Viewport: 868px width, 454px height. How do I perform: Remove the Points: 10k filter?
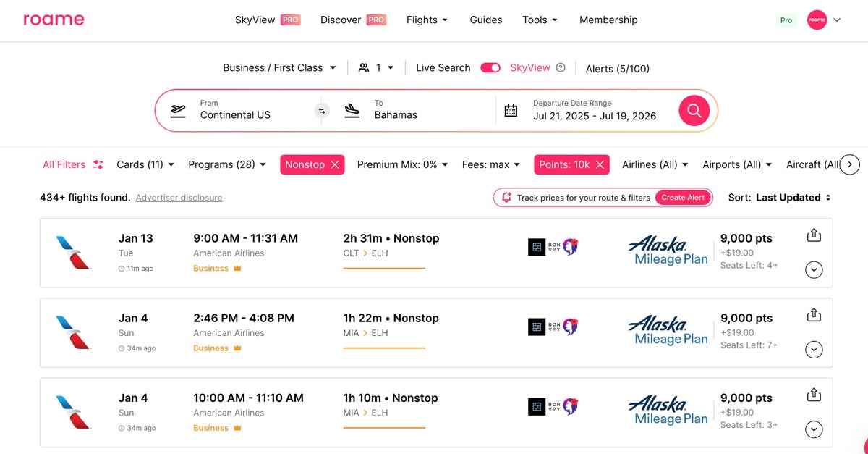point(600,165)
